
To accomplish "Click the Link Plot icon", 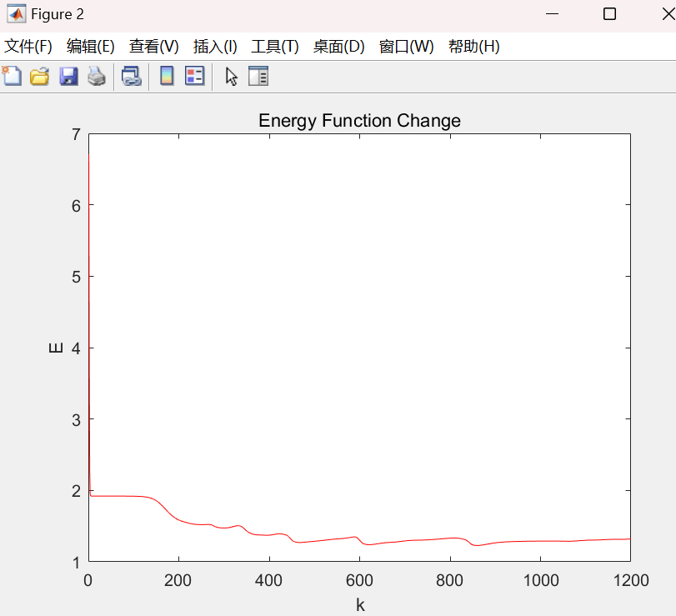I will pos(132,77).
